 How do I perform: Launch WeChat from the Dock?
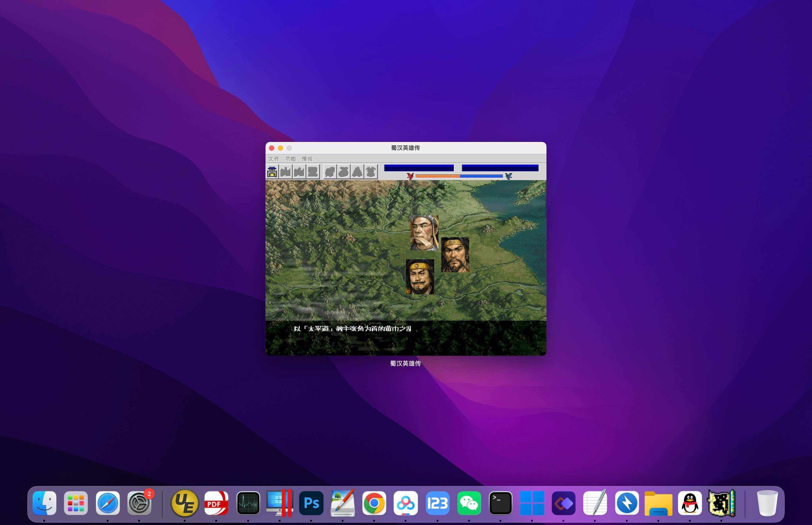[469, 503]
